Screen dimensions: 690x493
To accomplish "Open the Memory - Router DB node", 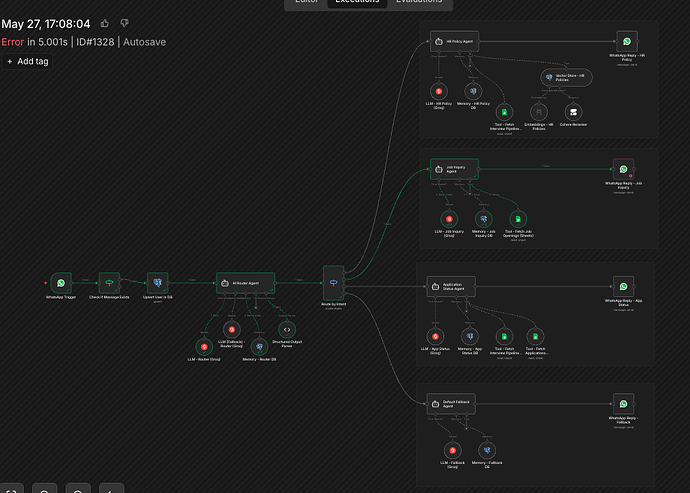I will (x=259, y=347).
